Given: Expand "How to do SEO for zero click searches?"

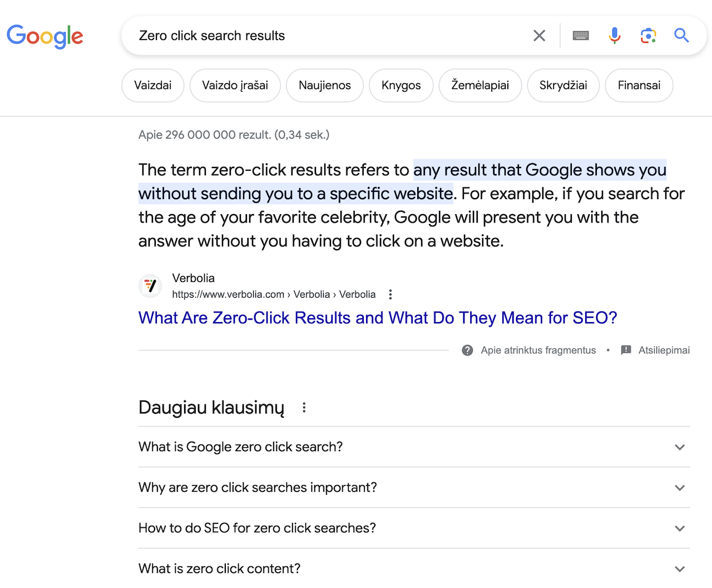Looking at the screenshot, I should tap(679, 528).
